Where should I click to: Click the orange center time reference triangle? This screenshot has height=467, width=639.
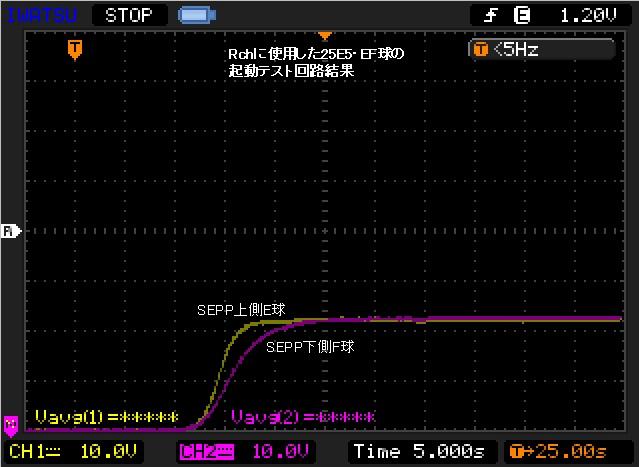point(324,36)
